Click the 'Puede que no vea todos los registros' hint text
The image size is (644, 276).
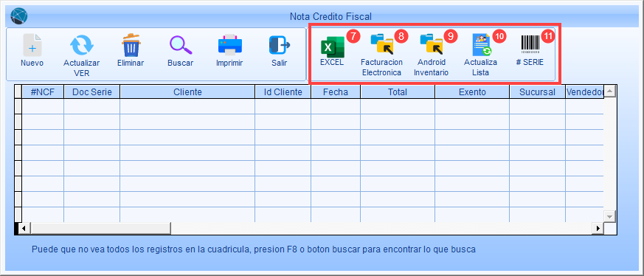(254, 249)
